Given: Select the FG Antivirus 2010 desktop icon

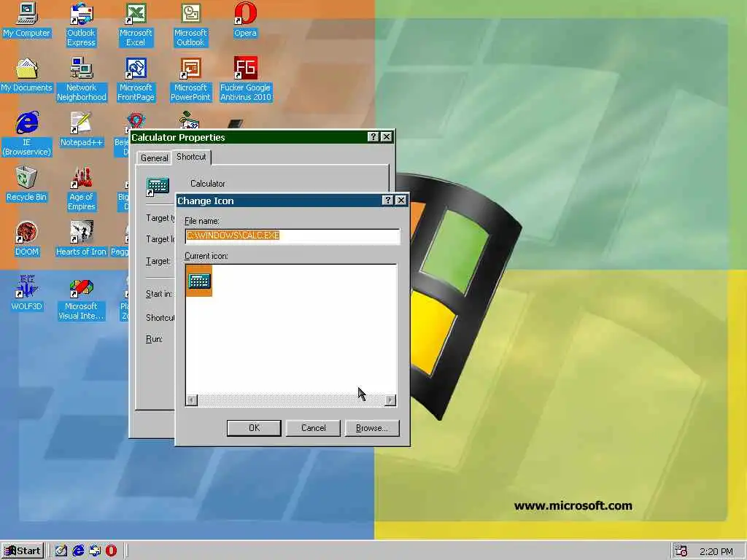Looking at the screenshot, I should point(245,79).
